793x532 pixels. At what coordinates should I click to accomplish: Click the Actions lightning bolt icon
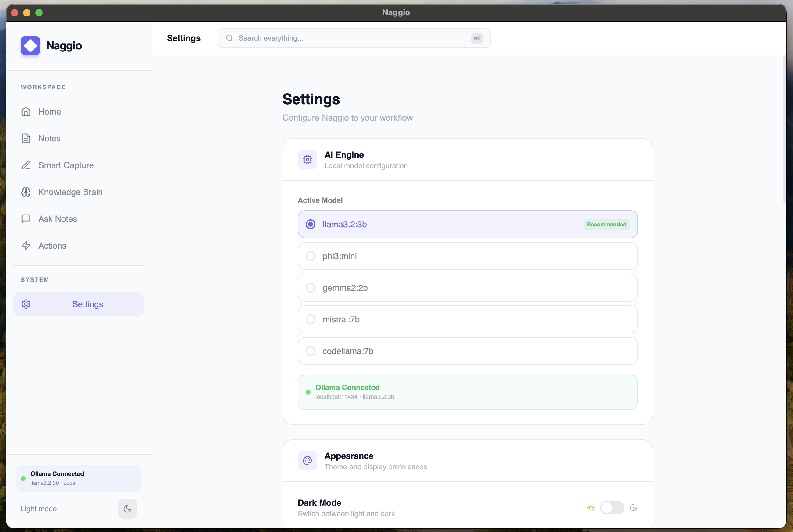pyautogui.click(x=26, y=246)
